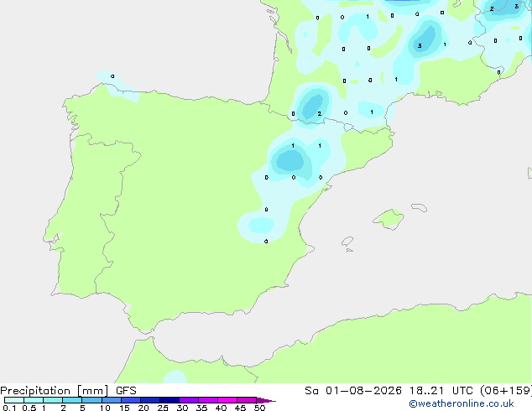Select the 2–5 mm legend color swatch
Viewport: 532px width, 411px height.
[x=72, y=400]
